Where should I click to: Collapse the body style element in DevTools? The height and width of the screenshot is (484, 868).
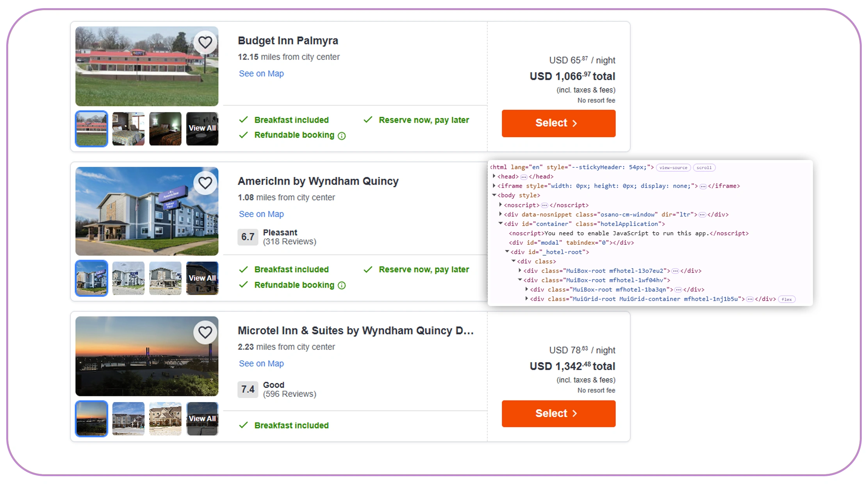pos(494,195)
